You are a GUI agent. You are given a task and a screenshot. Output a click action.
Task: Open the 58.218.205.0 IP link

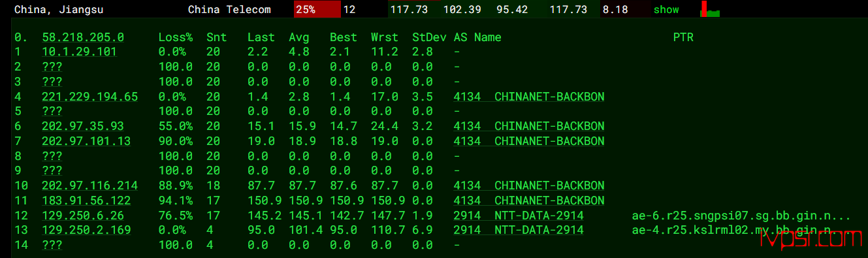coord(83,37)
